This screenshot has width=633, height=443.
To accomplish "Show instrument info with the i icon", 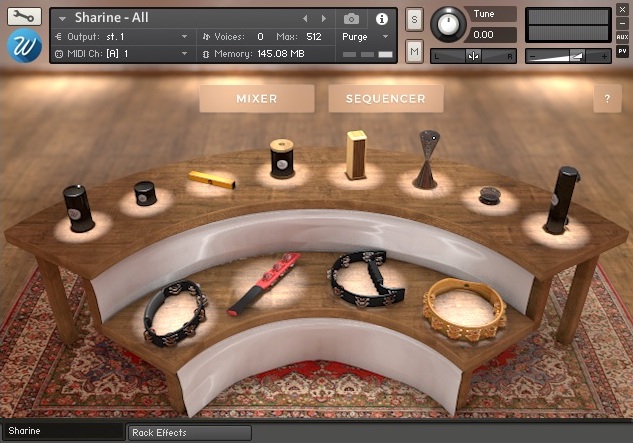I will (381, 19).
